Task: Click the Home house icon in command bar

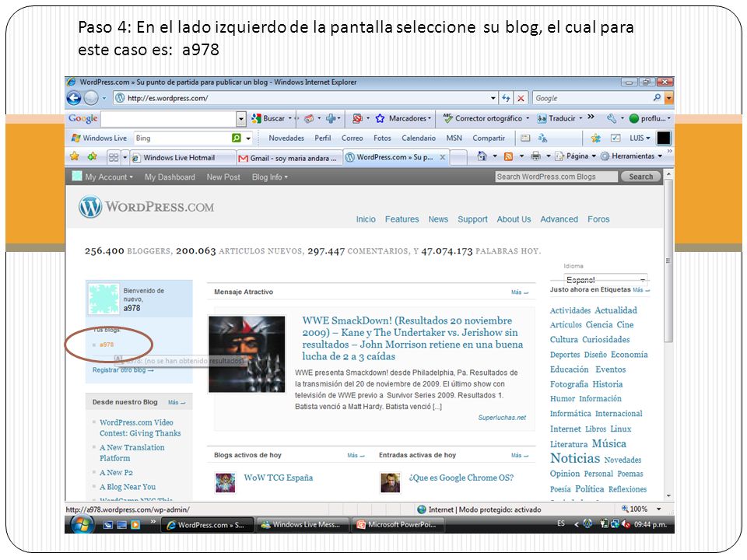Action: click(482, 156)
